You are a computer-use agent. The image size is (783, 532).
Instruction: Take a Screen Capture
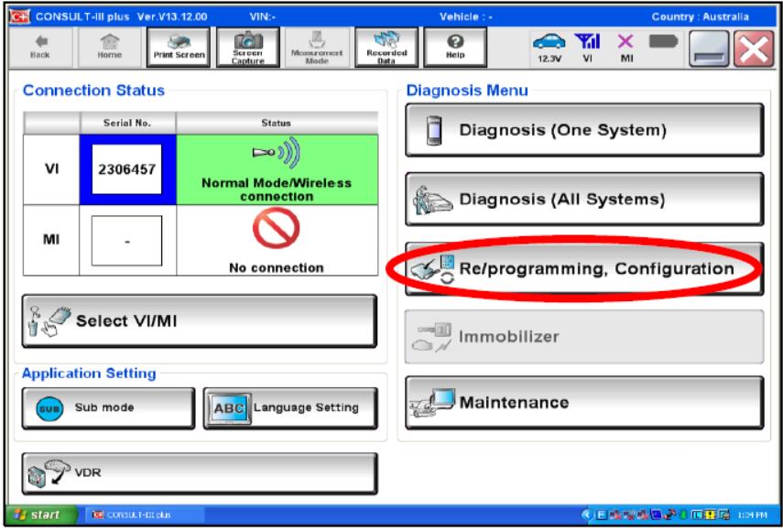click(247, 48)
